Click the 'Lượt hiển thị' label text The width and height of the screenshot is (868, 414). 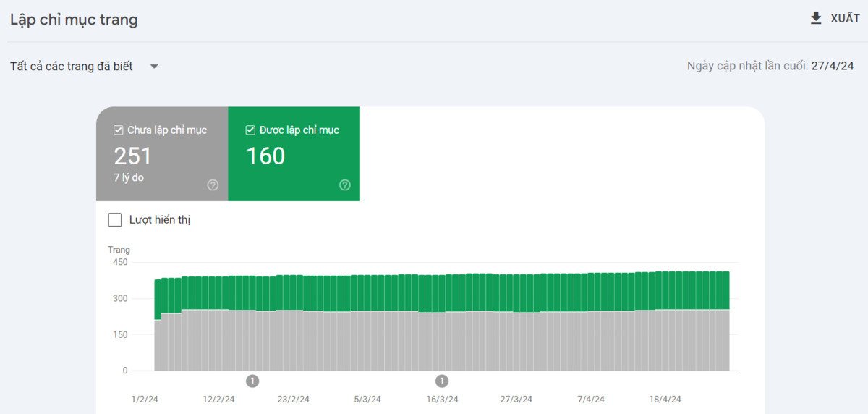coord(160,220)
